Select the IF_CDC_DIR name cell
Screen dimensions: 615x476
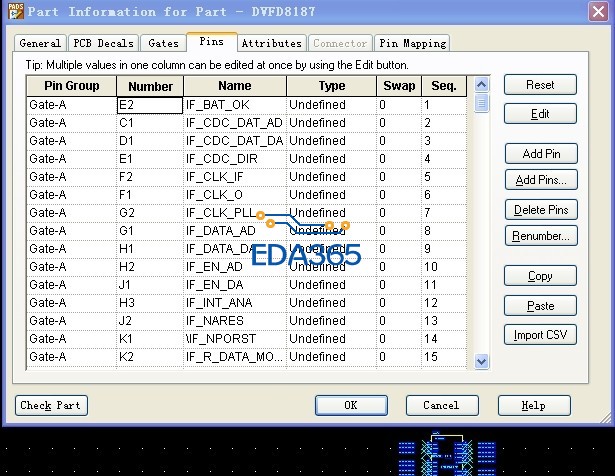click(x=235, y=159)
